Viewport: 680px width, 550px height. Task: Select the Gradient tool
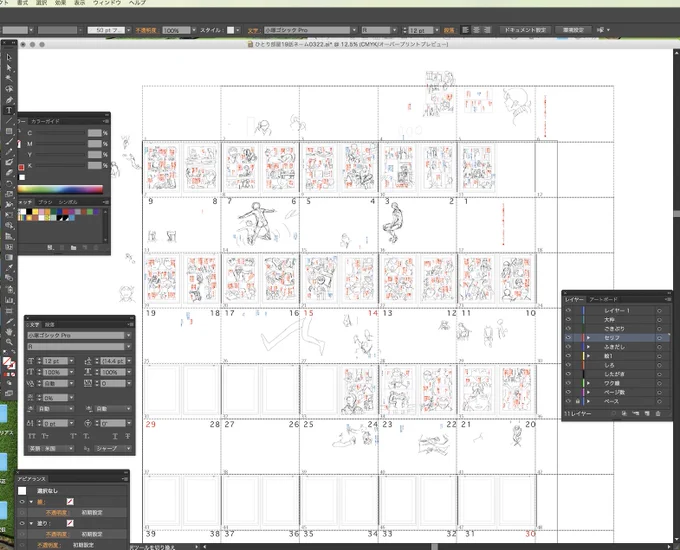pos(9,257)
